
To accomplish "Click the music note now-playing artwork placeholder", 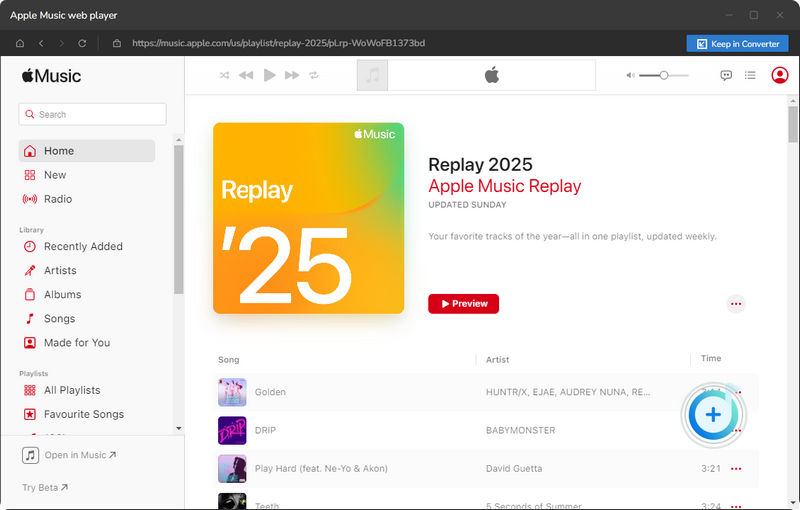I will point(372,75).
